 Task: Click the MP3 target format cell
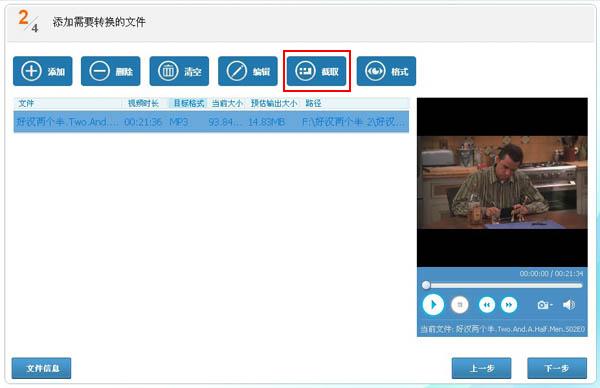tap(179, 122)
